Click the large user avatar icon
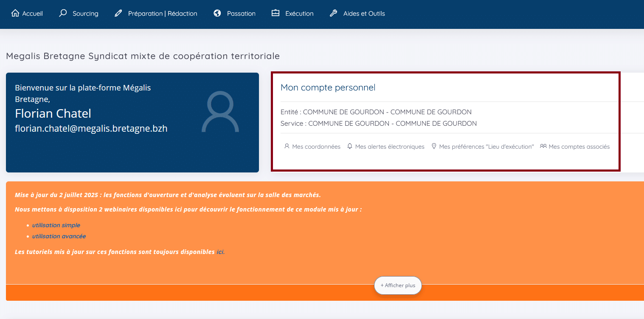Image resolution: width=644 pixels, height=319 pixels. [220, 112]
